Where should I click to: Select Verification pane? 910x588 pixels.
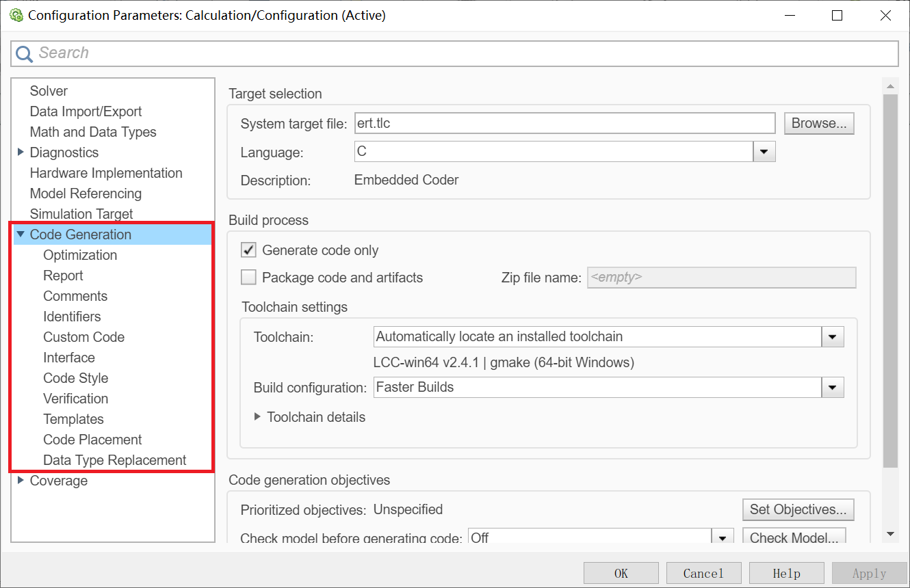[x=75, y=399]
